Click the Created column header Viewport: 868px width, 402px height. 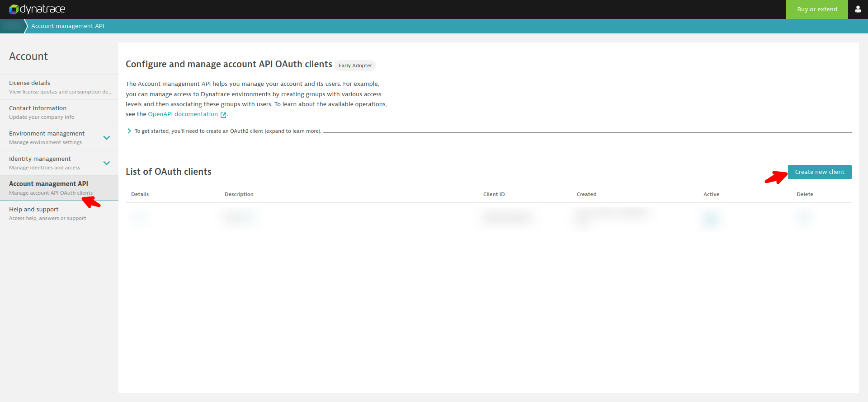tap(587, 194)
